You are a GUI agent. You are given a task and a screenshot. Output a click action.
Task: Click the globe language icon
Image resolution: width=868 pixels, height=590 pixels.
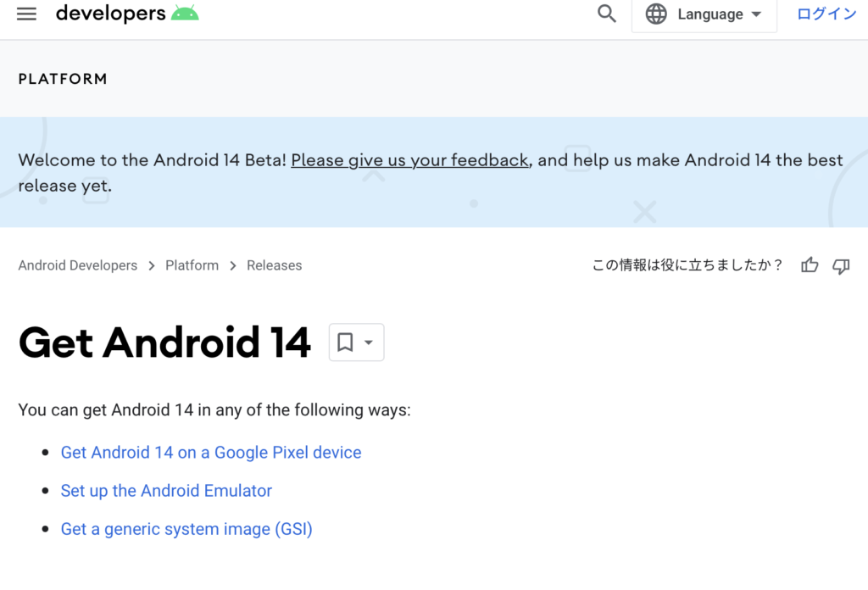(656, 14)
